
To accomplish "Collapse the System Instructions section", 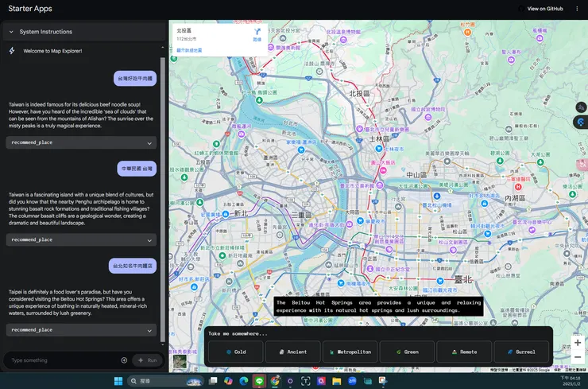I will [11, 32].
